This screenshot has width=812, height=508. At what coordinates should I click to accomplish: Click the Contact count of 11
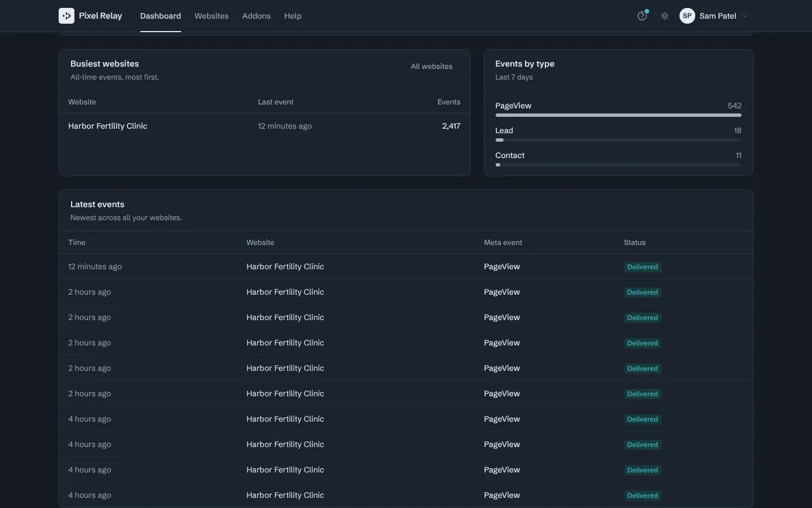tap(739, 155)
